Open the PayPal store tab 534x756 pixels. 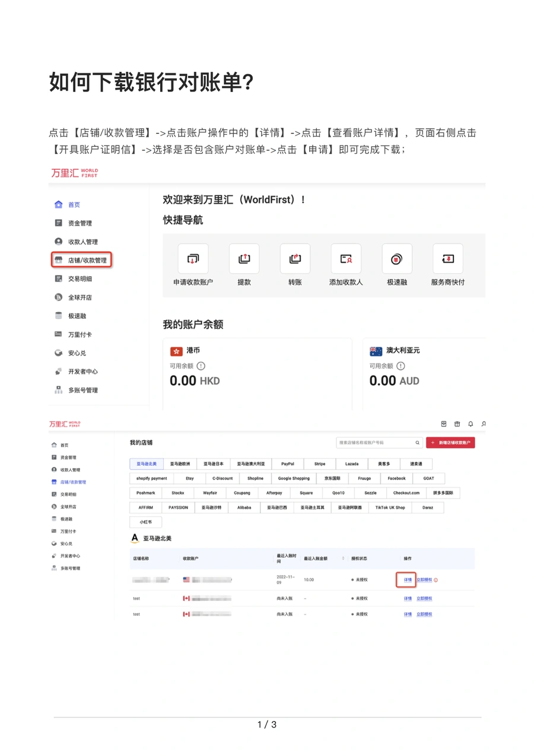pyautogui.click(x=288, y=463)
